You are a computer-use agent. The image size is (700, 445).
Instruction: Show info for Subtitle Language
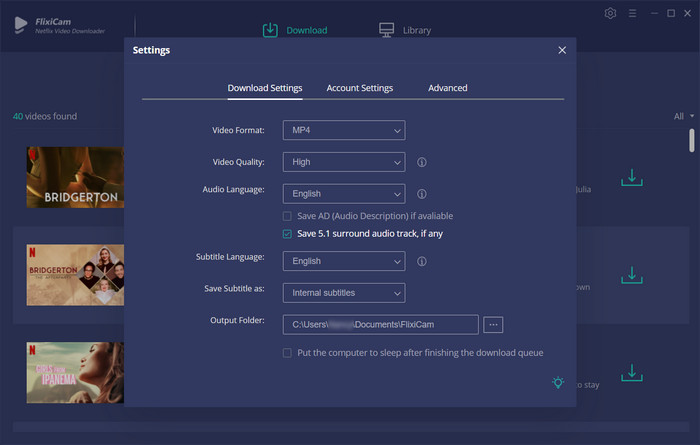[421, 261]
